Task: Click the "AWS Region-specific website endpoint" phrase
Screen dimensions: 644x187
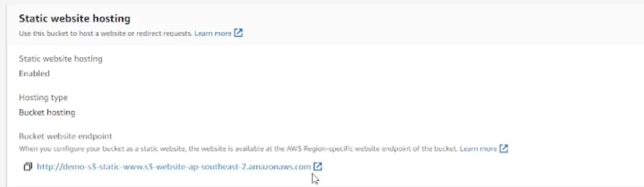Action: click(x=347, y=148)
